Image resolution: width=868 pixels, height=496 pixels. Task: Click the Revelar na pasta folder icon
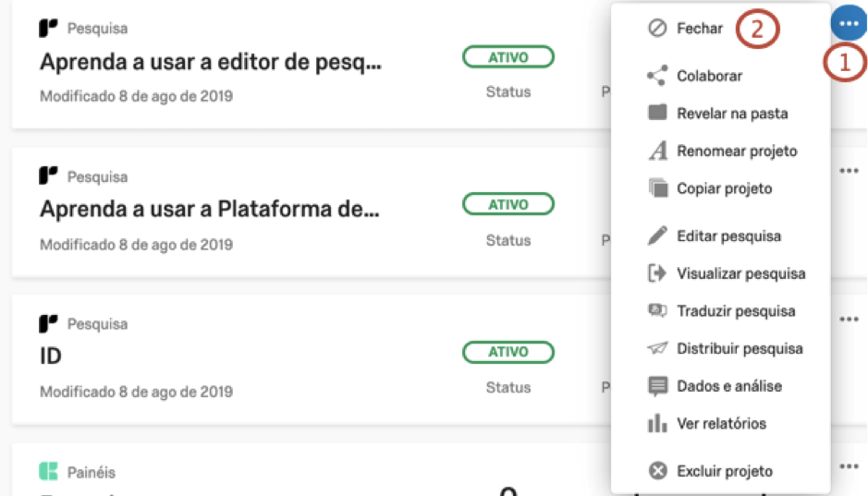click(657, 113)
